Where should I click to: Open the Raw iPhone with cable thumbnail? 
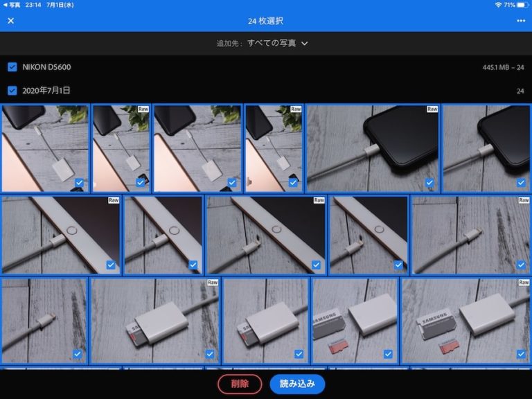tap(373, 148)
